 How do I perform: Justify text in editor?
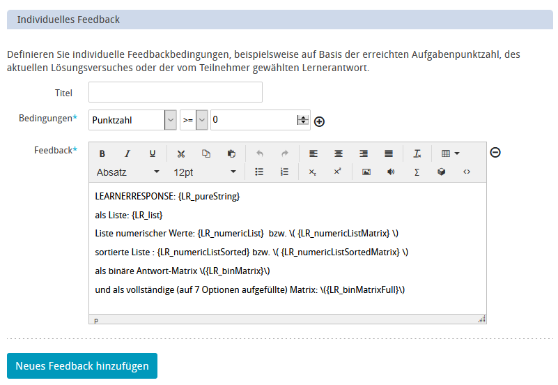pos(389,154)
